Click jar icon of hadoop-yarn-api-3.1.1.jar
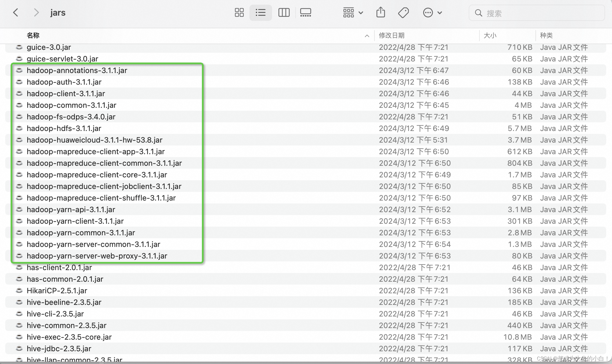Screen dimensions: 612x364 click(x=19, y=209)
